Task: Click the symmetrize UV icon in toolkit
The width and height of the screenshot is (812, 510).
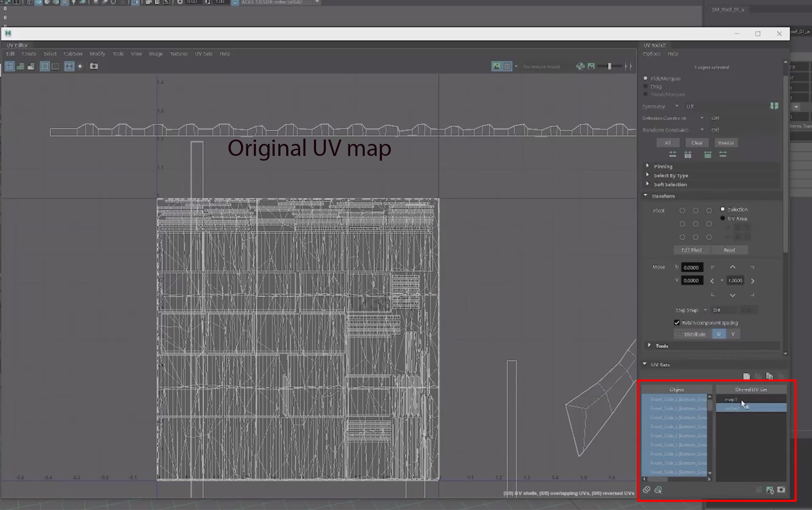Action: tap(774, 106)
